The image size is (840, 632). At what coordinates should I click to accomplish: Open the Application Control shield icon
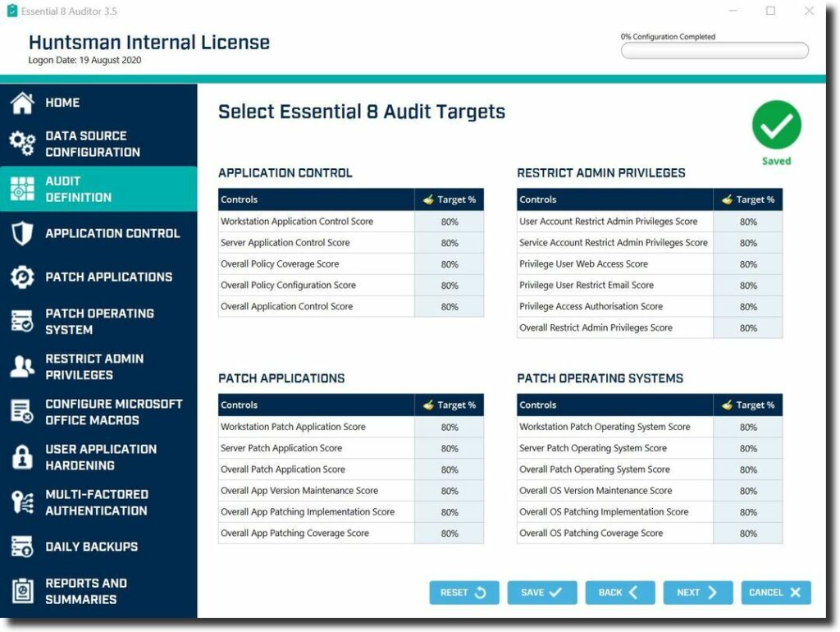tap(23, 233)
